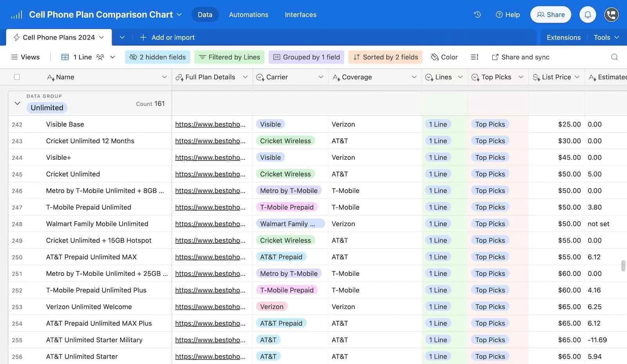This screenshot has width=627, height=364.
Task: Click the Share and sync icon
Action: [x=495, y=57]
